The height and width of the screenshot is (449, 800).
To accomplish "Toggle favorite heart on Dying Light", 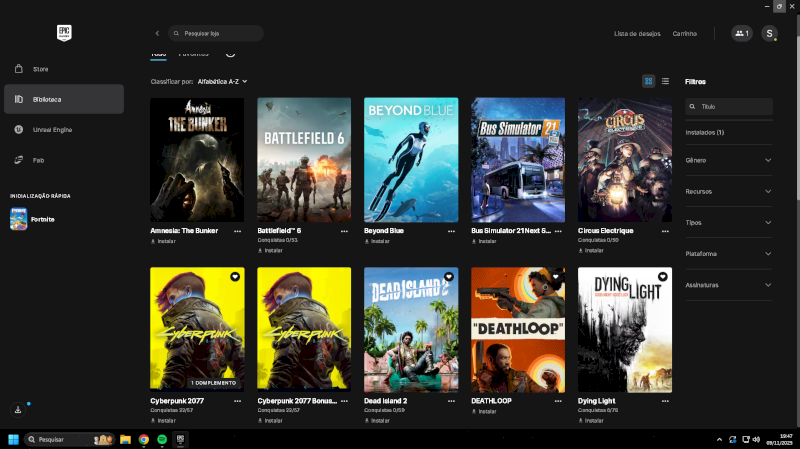I will pos(662,277).
